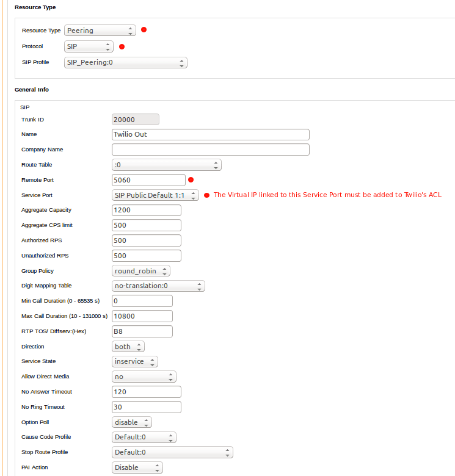Open the Service Port dropdown
This screenshot has width=455, height=476.
[x=155, y=195]
